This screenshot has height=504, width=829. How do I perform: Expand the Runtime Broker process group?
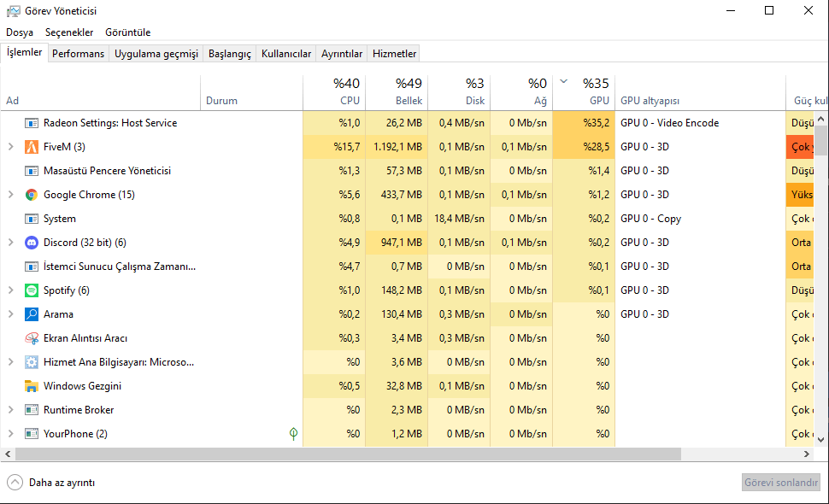click(10, 410)
